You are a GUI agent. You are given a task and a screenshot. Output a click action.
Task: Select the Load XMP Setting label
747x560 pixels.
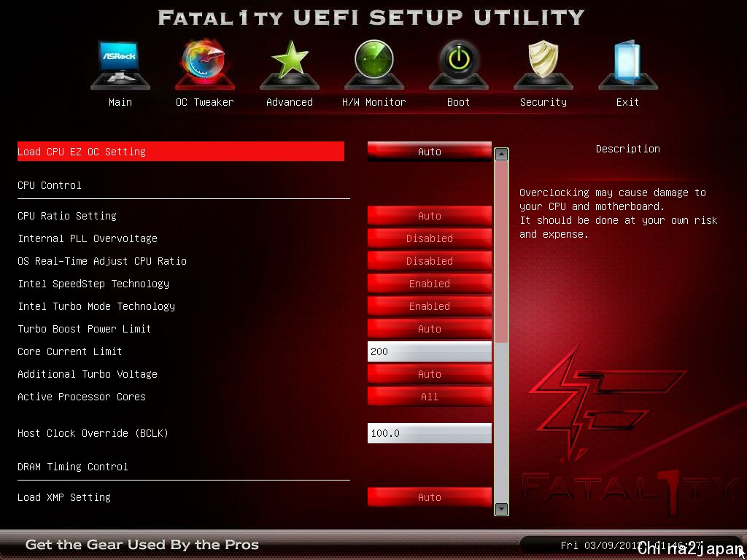(x=64, y=497)
